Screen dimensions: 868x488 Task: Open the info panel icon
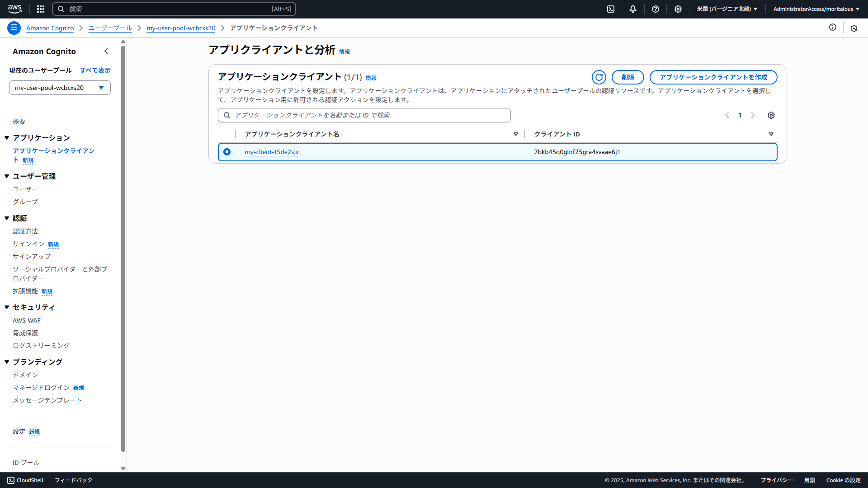click(x=833, y=28)
